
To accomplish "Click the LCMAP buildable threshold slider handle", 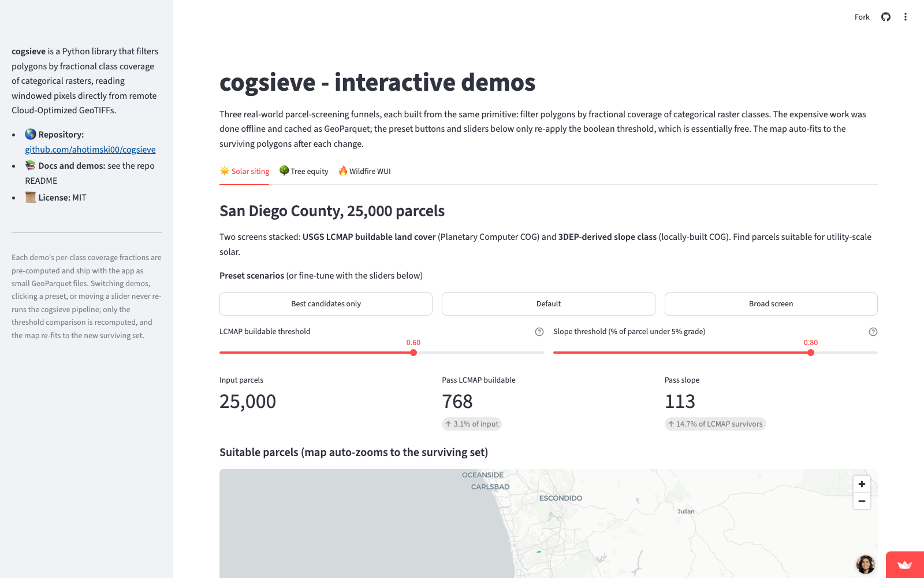I will click(413, 353).
